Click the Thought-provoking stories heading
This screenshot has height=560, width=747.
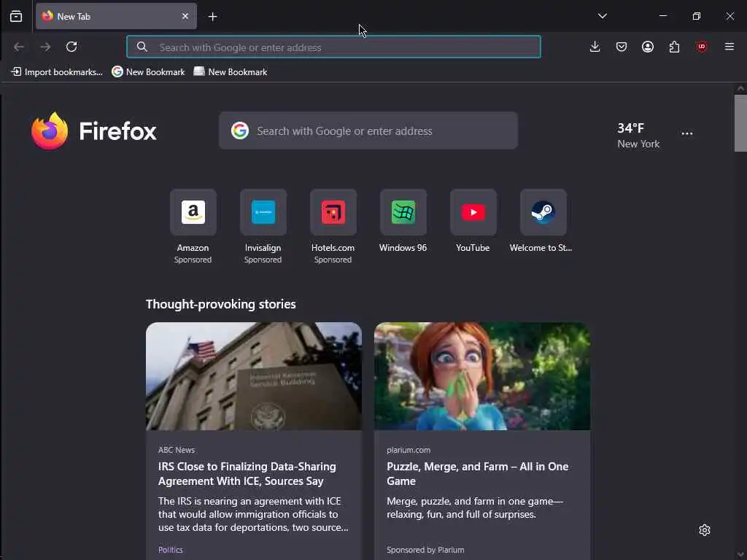click(x=220, y=304)
